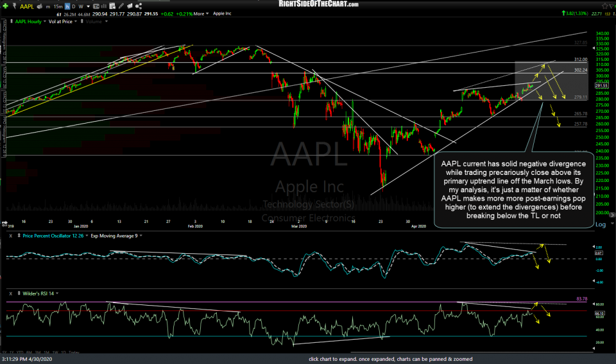Select the Today range shortcut
The image size is (616, 364).
coord(74,352)
